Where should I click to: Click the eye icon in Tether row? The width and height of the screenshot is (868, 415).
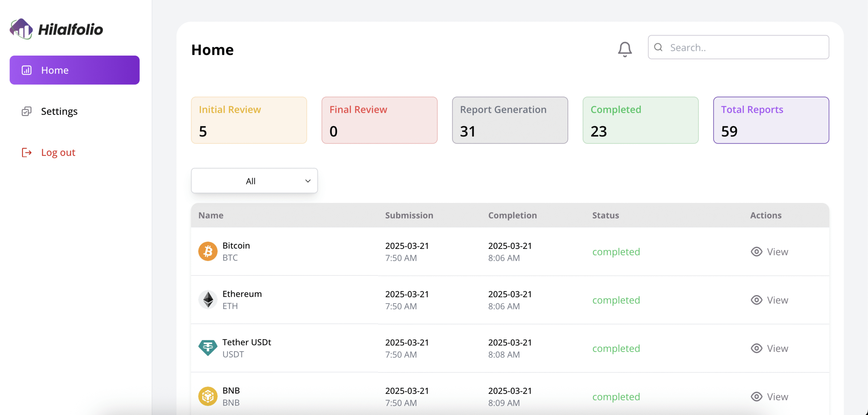click(x=756, y=348)
